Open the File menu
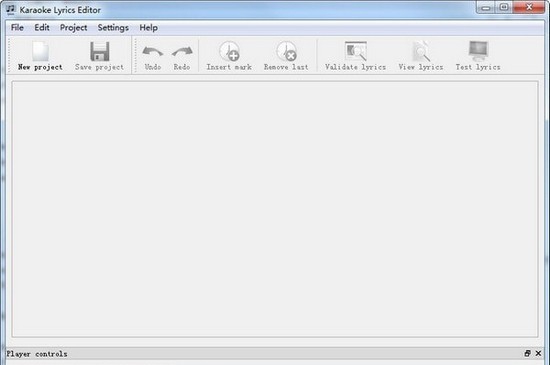This screenshot has width=550, height=365. [17, 28]
